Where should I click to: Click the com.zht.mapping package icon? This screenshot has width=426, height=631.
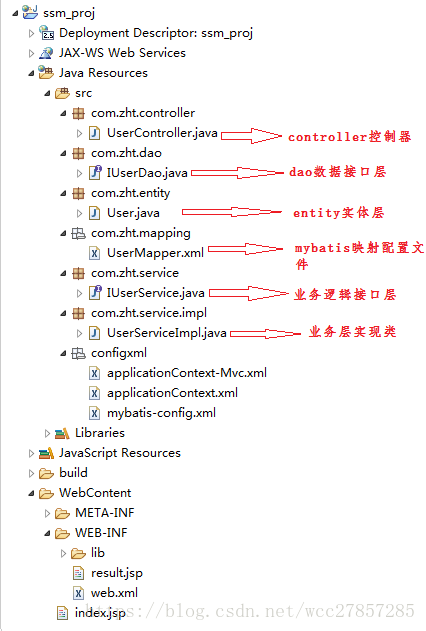point(78,233)
